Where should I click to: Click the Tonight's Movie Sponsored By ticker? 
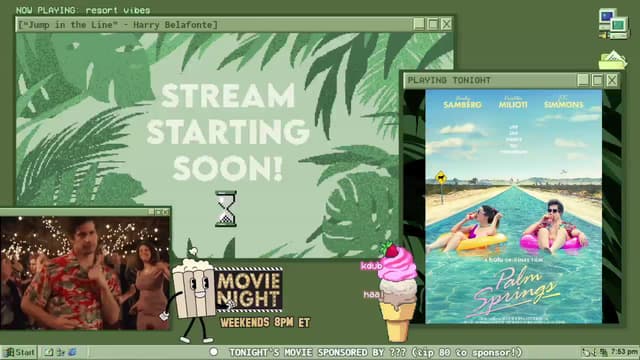click(x=376, y=352)
